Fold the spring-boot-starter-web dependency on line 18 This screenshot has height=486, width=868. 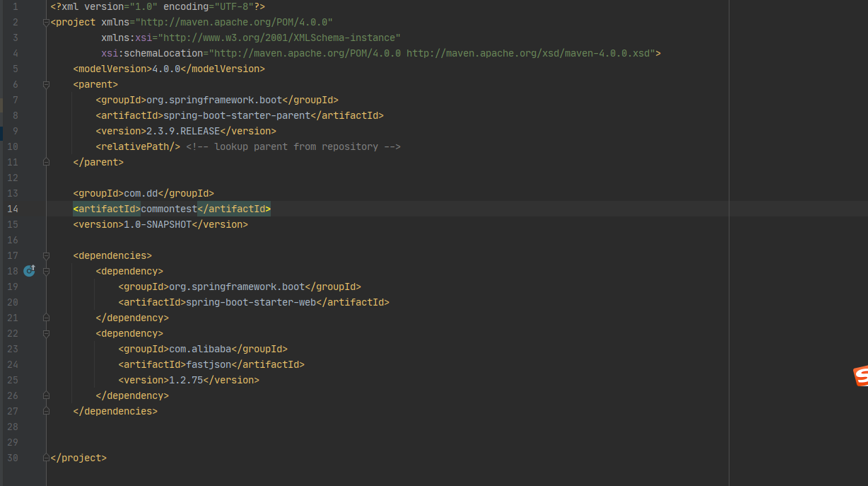tap(47, 271)
